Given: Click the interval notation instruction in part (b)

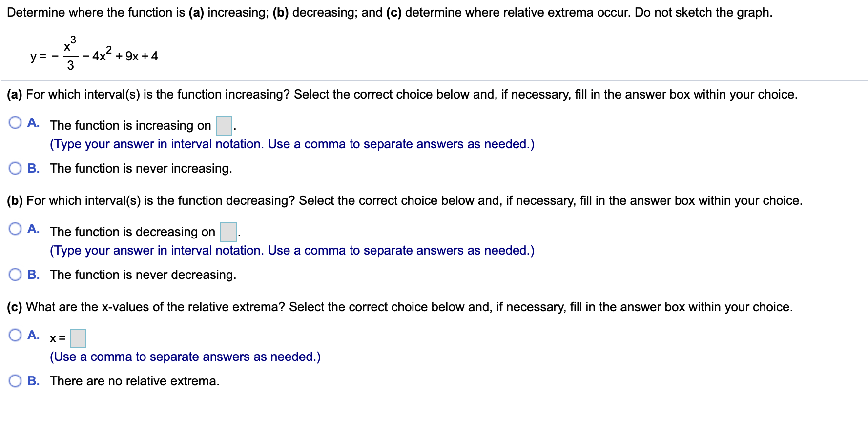Looking at the screenshot, I should click(292, 250).
